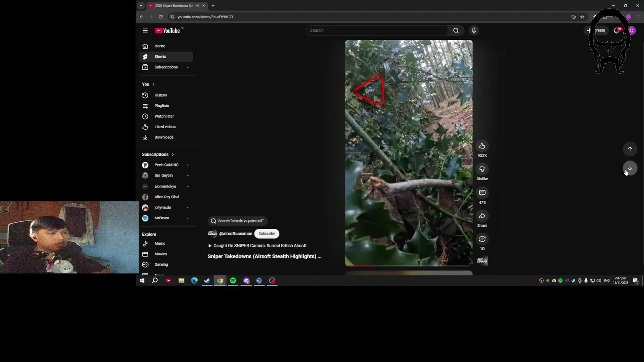The height and width of the screenshot is (362, 644).
Task: View site information icon in address bar
Action: 172,17
